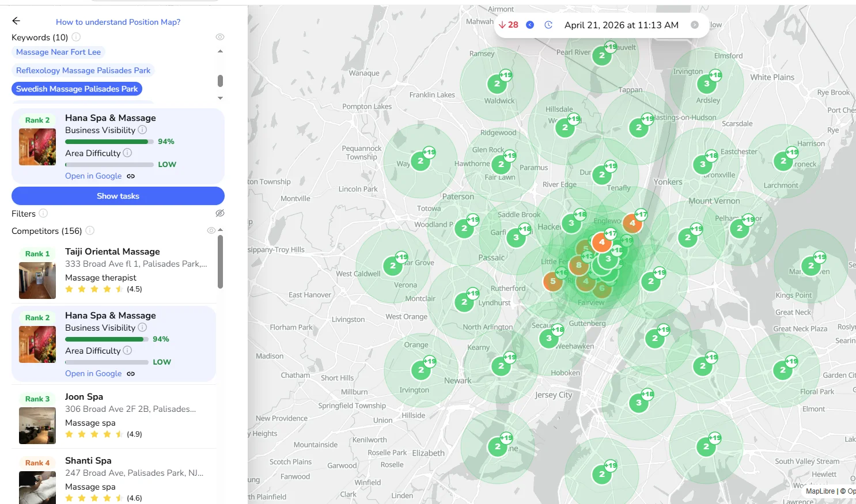Select the Massage Near Fort Lee keyword
Screen dimensions: 856x504
58,52
